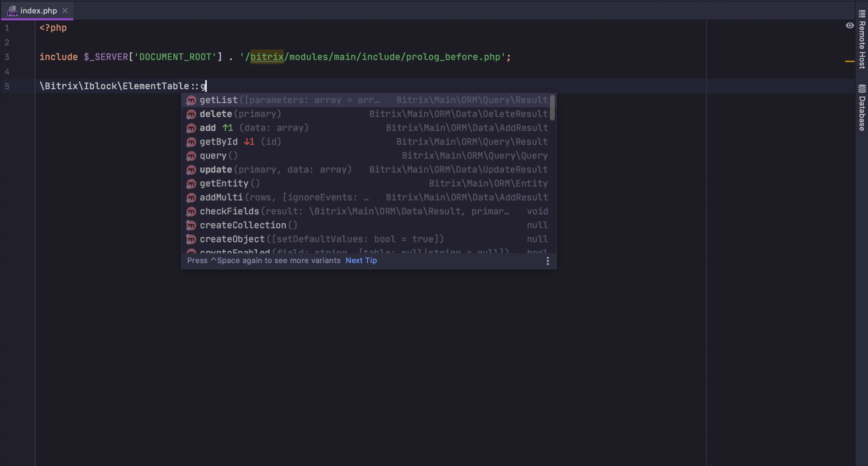The height and width of the screenshot is (466, 868).
Task: Select the index.php editor tab
Action: (38, 11)
